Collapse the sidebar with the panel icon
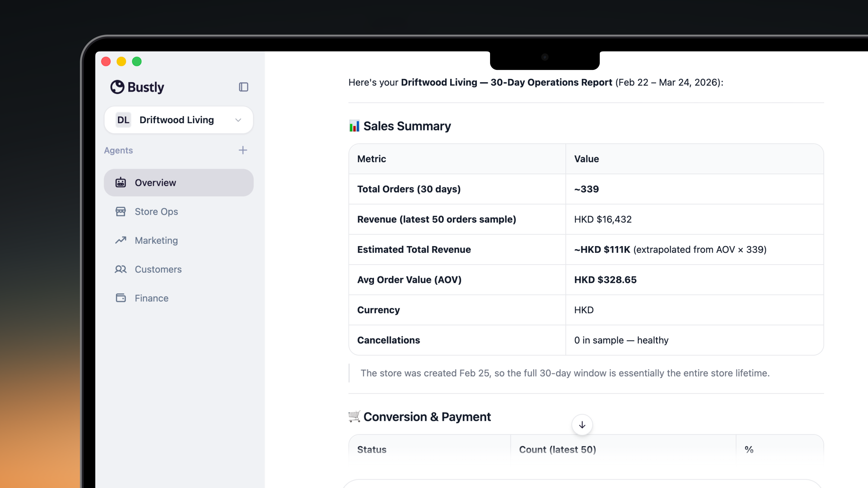 click(243, 87)
